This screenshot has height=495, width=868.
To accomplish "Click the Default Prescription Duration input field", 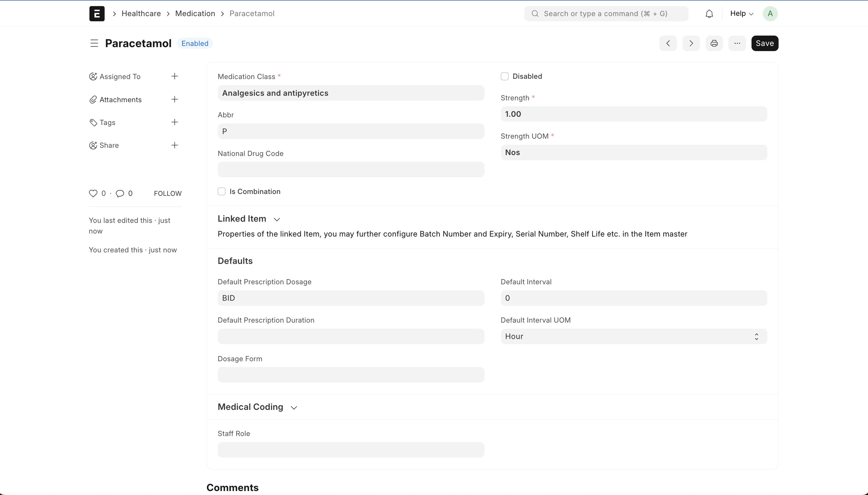I will pyautogui.click(x=351, y=337).
